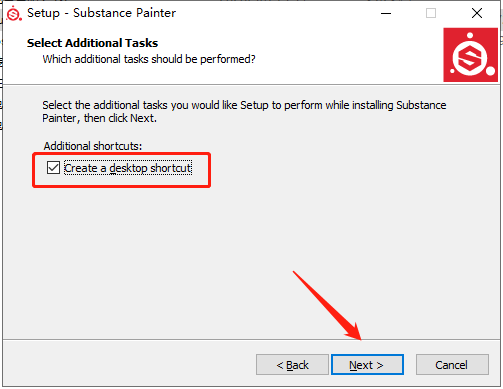Click the large red Substance logo

coord(470,55)
